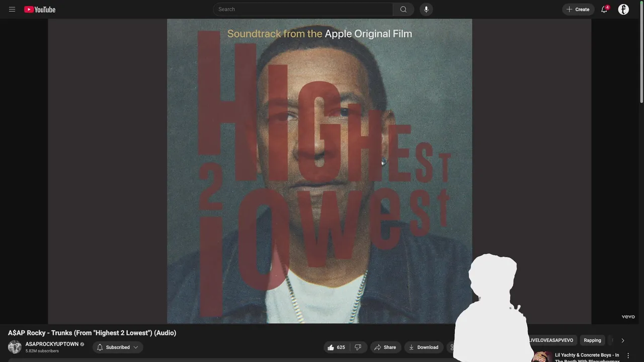Click the vevo watermark in player
Viewport: 644px width, 362px height.
628,317
